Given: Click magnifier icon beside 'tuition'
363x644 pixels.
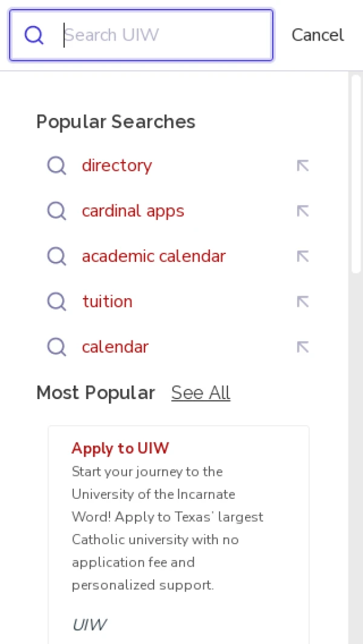Looking at the screenshot, I should [57, 301].
